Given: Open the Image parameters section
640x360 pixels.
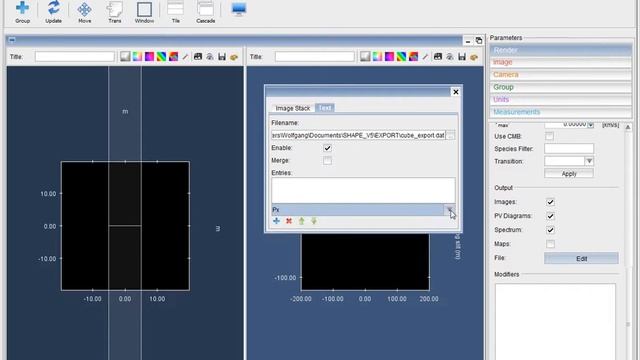Looking at the screenshot, I should (x=560, y=62).
